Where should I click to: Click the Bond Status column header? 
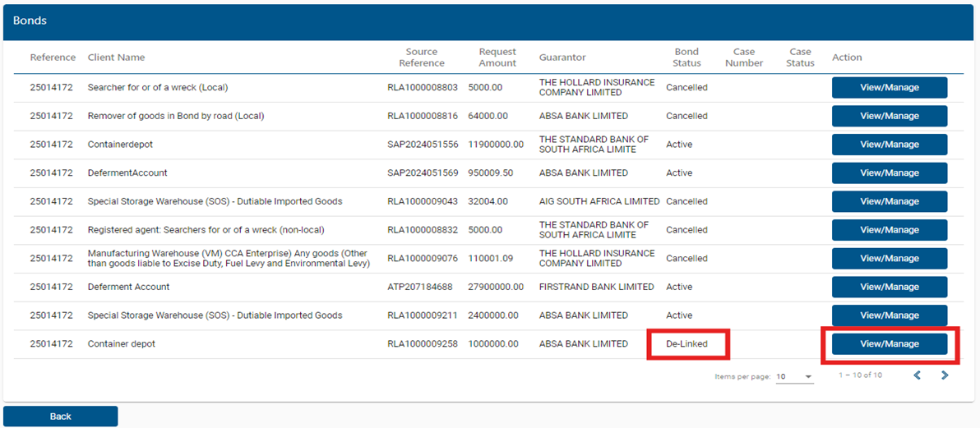pyautogui.click(x=686, y=58)
